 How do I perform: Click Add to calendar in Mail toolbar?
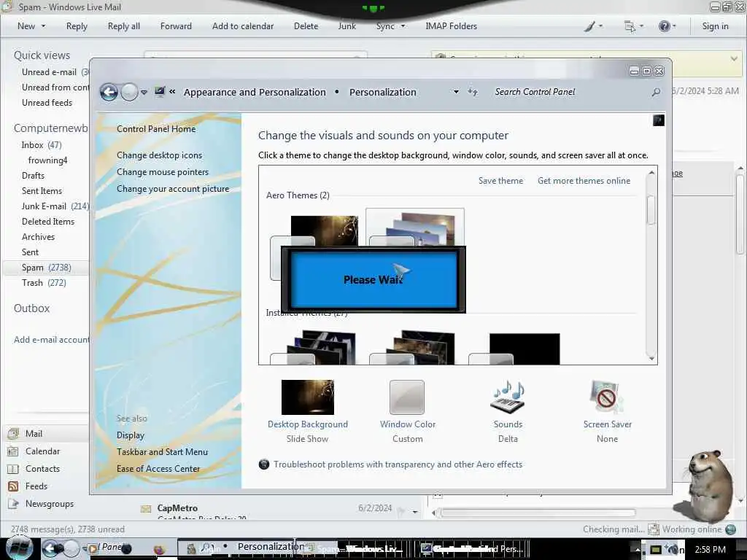(243, 26)
